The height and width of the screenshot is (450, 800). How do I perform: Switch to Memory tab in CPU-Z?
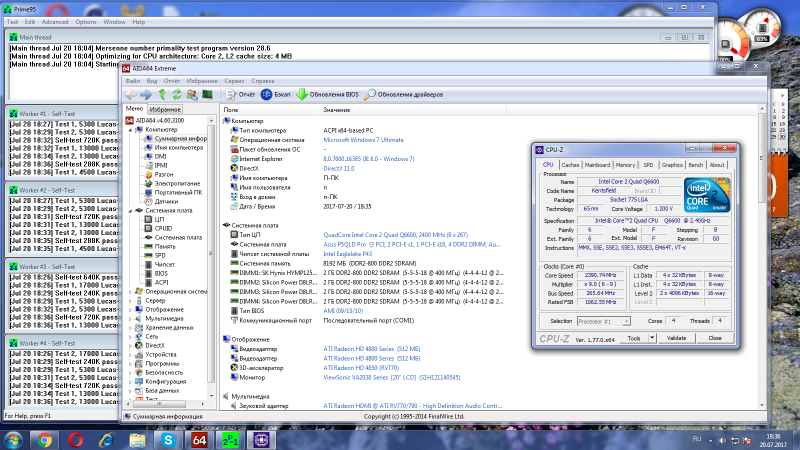click(x=626, y=165)
